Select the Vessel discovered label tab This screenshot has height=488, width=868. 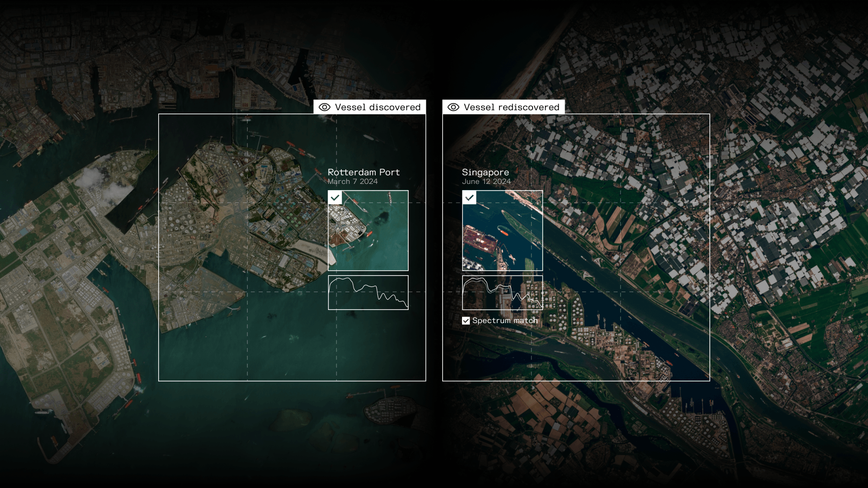pyautogui.click(x=377, y=107)
